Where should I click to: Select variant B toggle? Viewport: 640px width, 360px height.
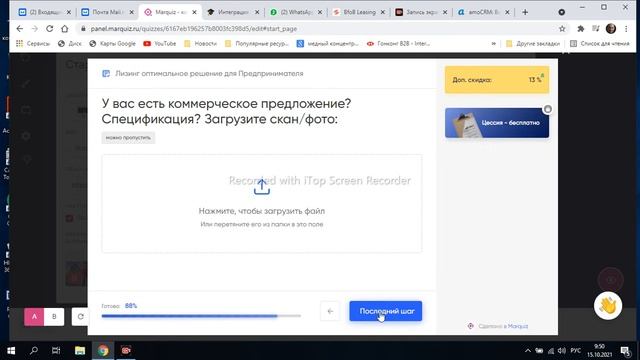click(54, 316)
